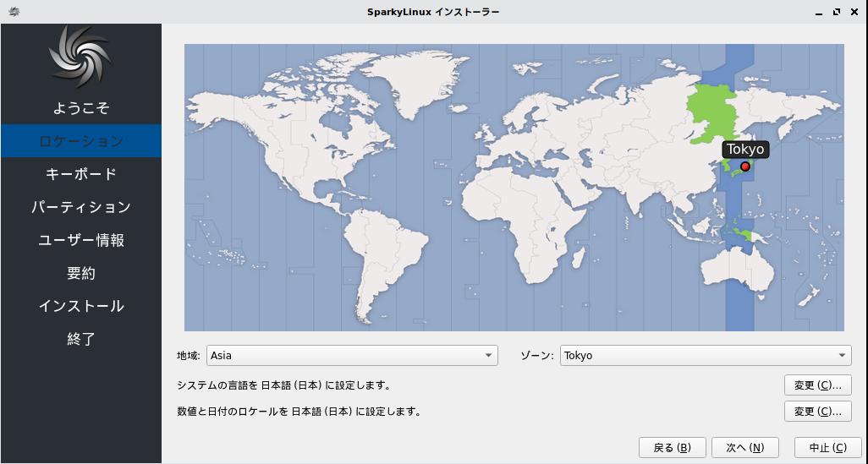The image size is (868, 464).
Task: Click the 数値と日付のロケール text line
Action: tap(299, 412)
